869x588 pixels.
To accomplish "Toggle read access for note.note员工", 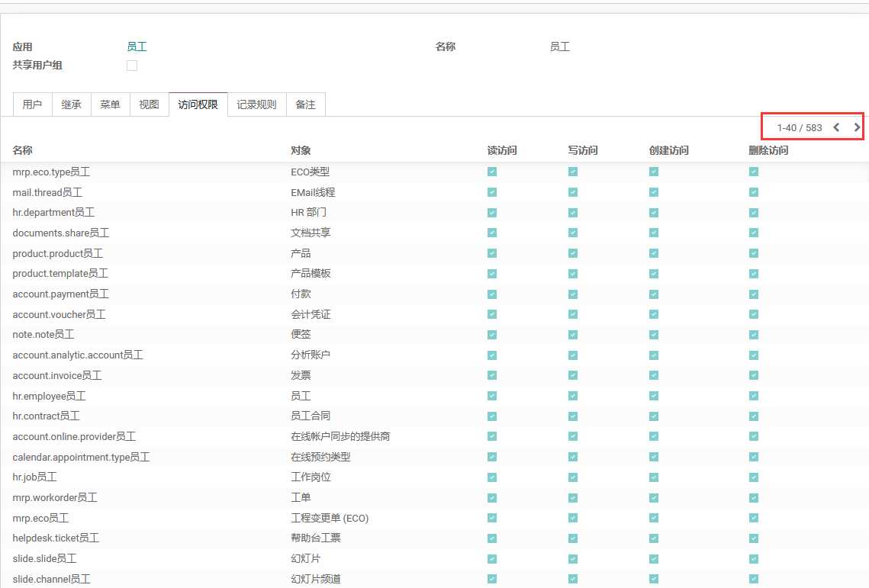I will pos(492,335).
